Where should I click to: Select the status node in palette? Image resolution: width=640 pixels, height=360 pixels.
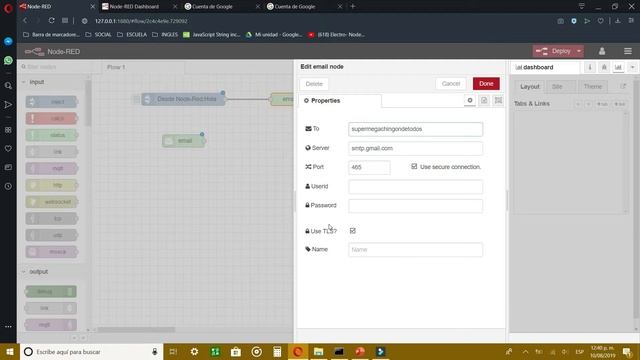pos(51,135)
